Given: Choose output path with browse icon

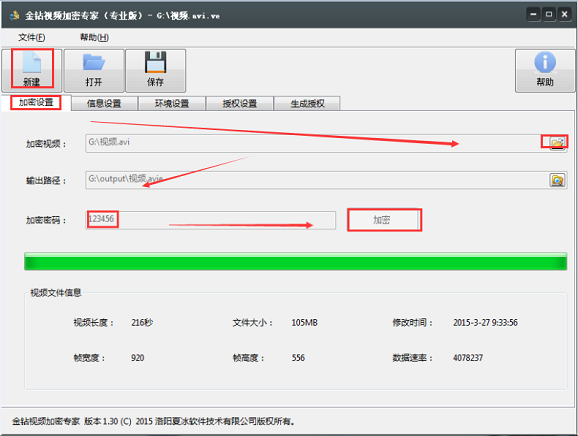Looking at the screenshot, I should tap(557, 180).
